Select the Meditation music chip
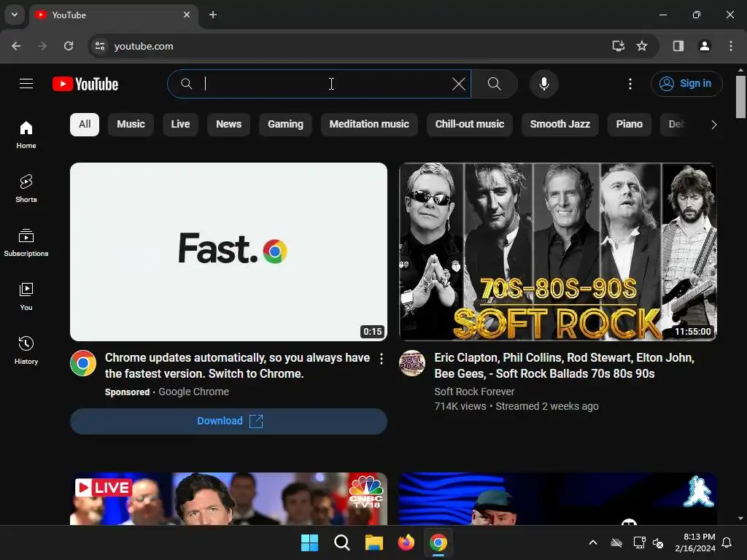Image resolution: width=747 pixels, height=560 pixels. click(369, 124)
